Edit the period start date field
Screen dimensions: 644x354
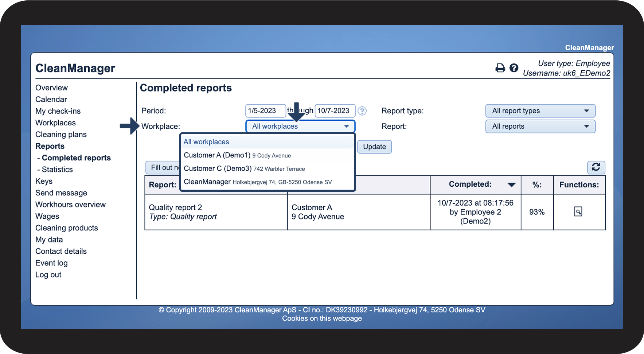point(265,111)
